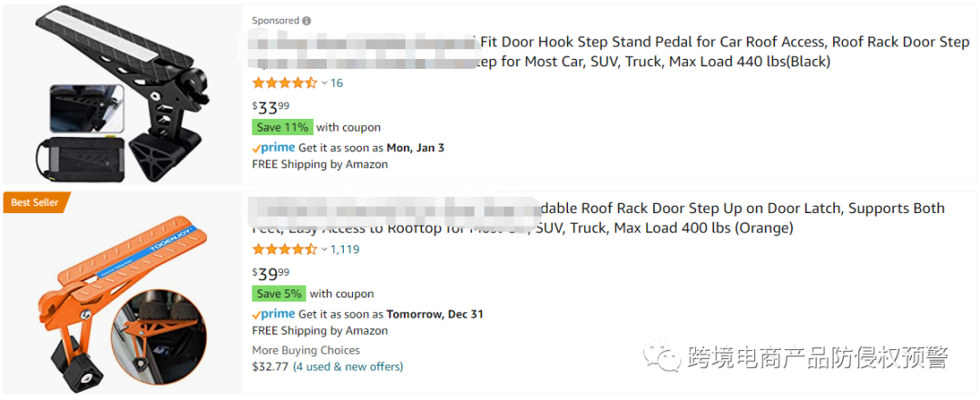Click the Save 11% coupon badge

(281, 127)
